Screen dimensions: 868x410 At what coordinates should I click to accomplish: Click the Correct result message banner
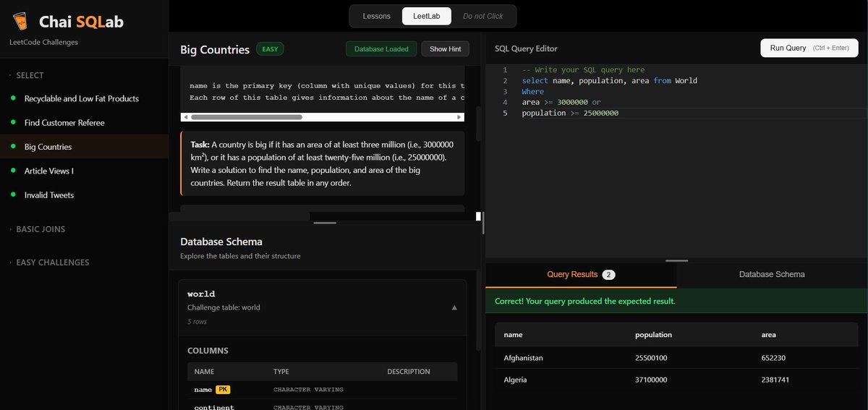coord(677,301)
